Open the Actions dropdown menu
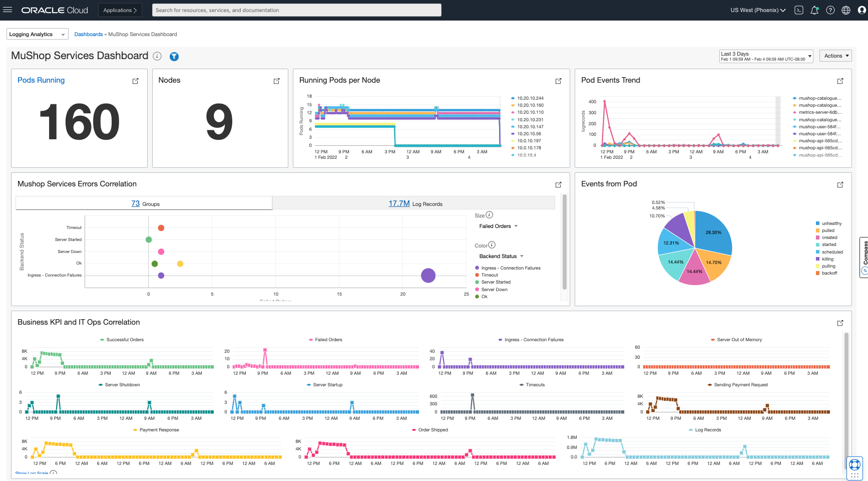Screen dimensions: 868x481 click(x=836, y=56)
